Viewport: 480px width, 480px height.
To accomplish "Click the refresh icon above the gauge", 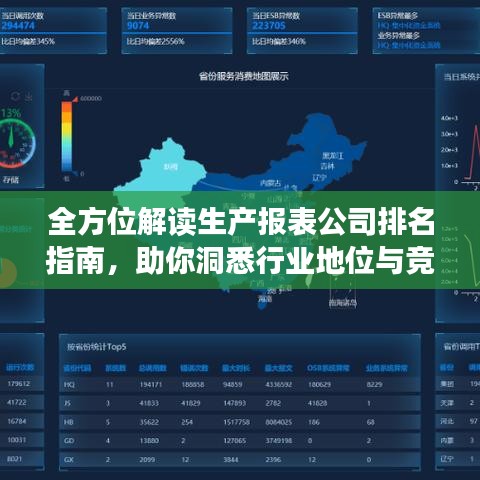I will [x=15, y=96].
